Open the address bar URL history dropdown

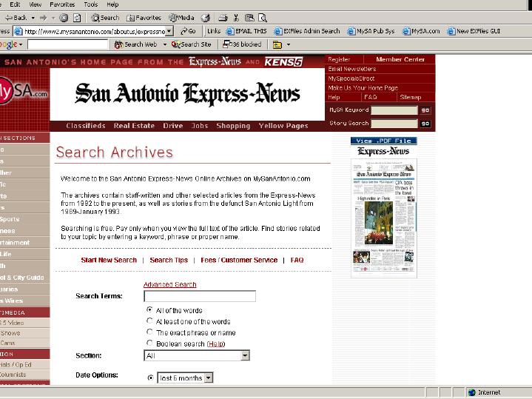click(x=169, y=31)
